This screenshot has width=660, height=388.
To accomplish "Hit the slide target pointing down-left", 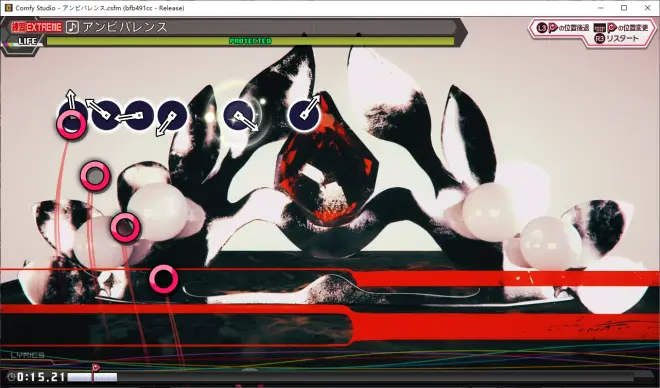I will [172, 115].
